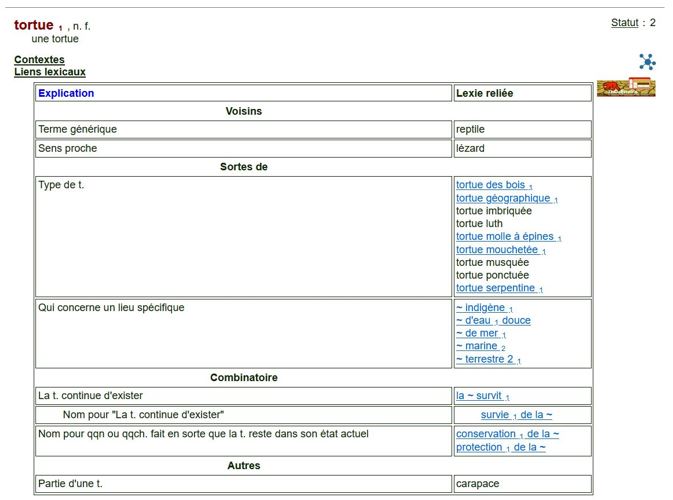This screenshot has height=500, width=673.
Task: Click the underlined Statut label
Action: click(x=624, y=23)
